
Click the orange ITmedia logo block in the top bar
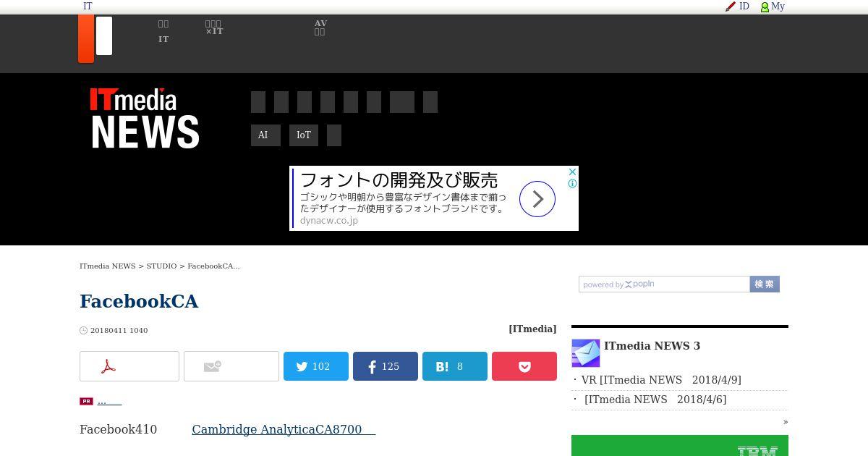coord(86,38)
